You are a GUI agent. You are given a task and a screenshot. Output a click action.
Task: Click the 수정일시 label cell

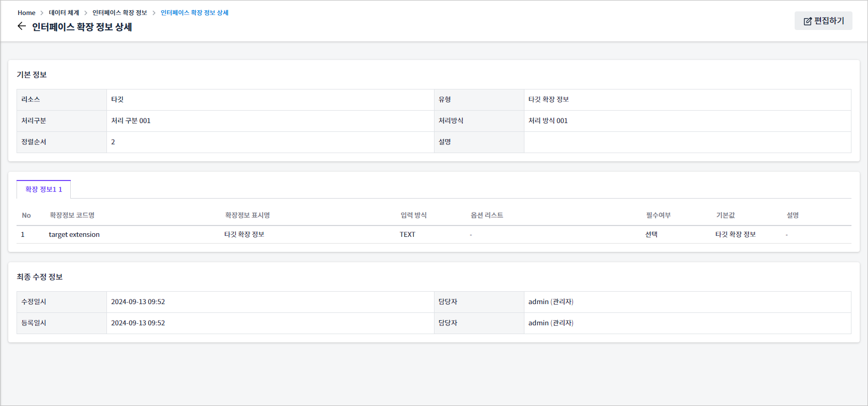coord(61,302)
